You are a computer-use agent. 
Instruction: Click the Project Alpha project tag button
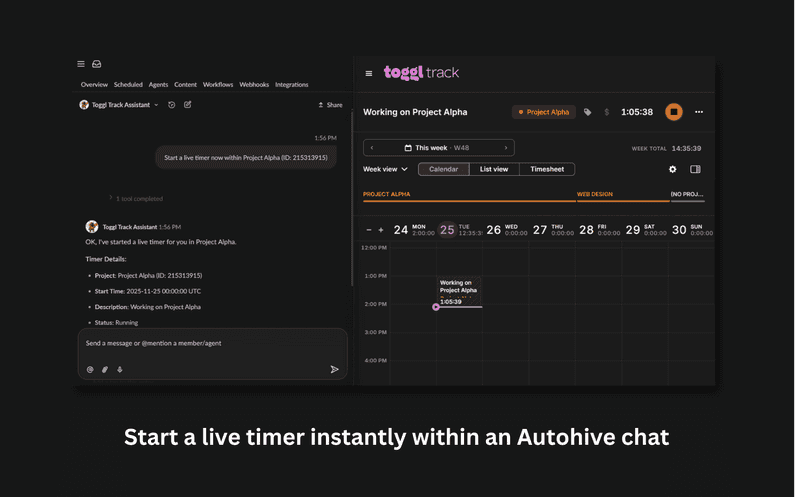[x=544, y=112]
